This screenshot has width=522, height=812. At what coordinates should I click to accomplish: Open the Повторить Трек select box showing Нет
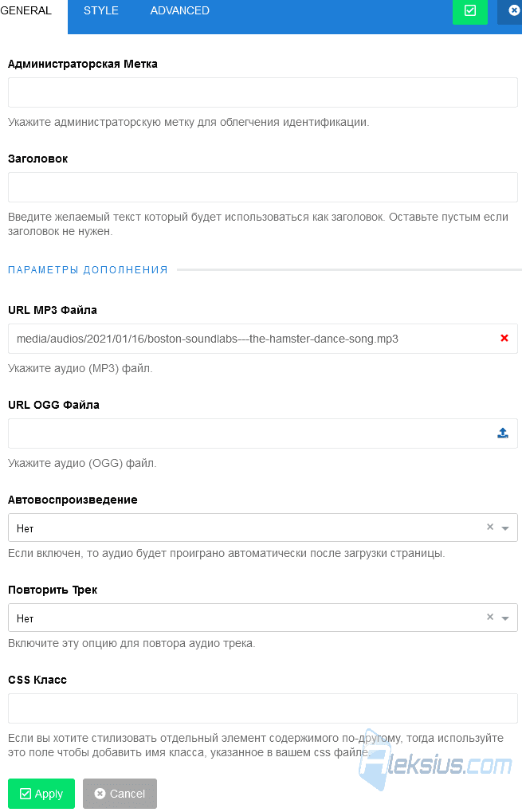tap(262, 618)
